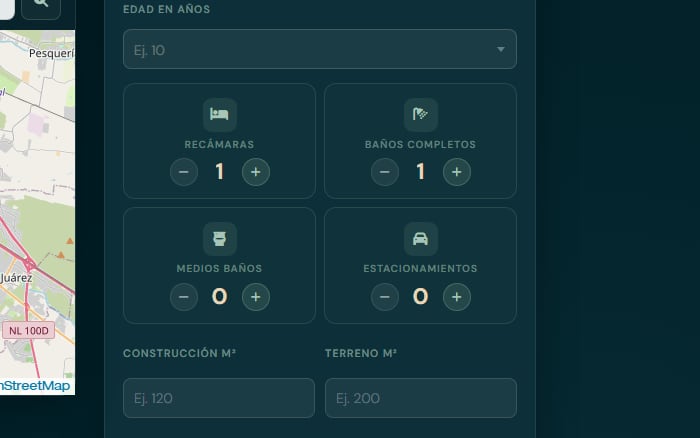Focus the Terreno M² input field
Image resolution: width=700 pixels, height=438 pixels.
(421, 398)
